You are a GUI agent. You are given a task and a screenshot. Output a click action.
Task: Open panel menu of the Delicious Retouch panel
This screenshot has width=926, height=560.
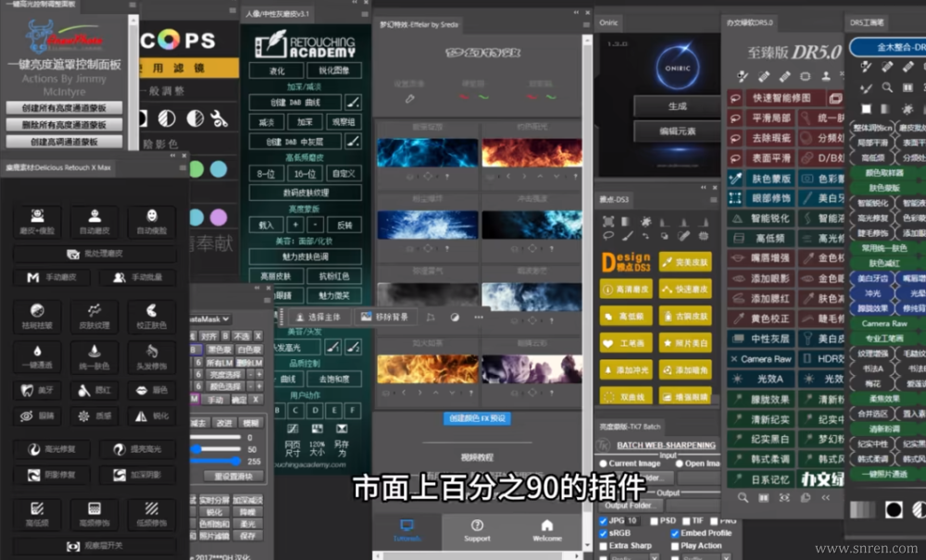(182, 168)
